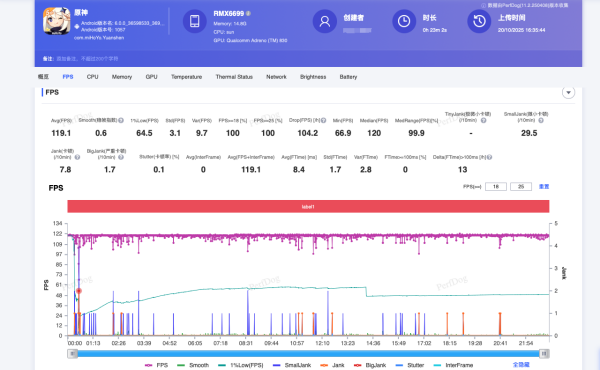
Task: Open help icon next to SmallJank metric
Action: (x=541, y=121)
